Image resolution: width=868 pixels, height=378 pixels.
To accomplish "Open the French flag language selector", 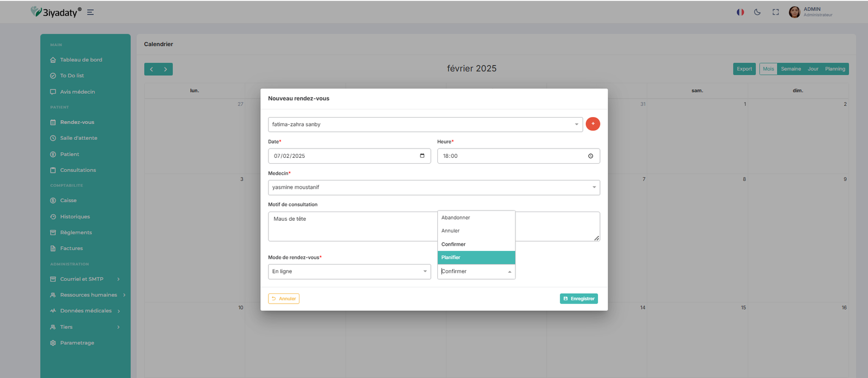I will (x=740, y=12).
